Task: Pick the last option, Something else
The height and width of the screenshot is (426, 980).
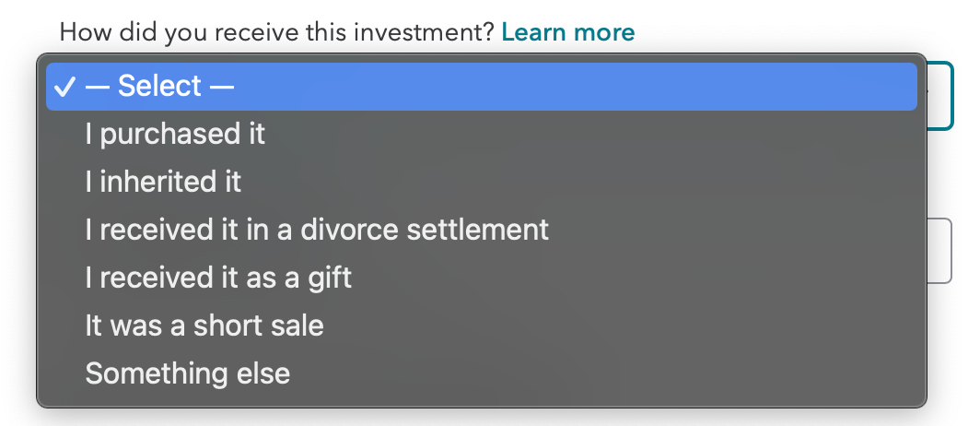Action: (x=187, y=373)
